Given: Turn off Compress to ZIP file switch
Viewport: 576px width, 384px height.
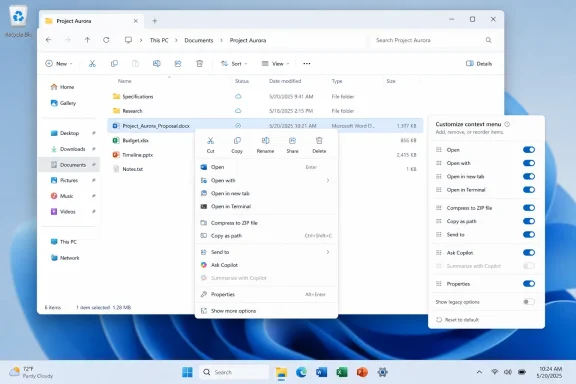Looking at the screenshot, I should pyautogui.click(x=529, y=208).
